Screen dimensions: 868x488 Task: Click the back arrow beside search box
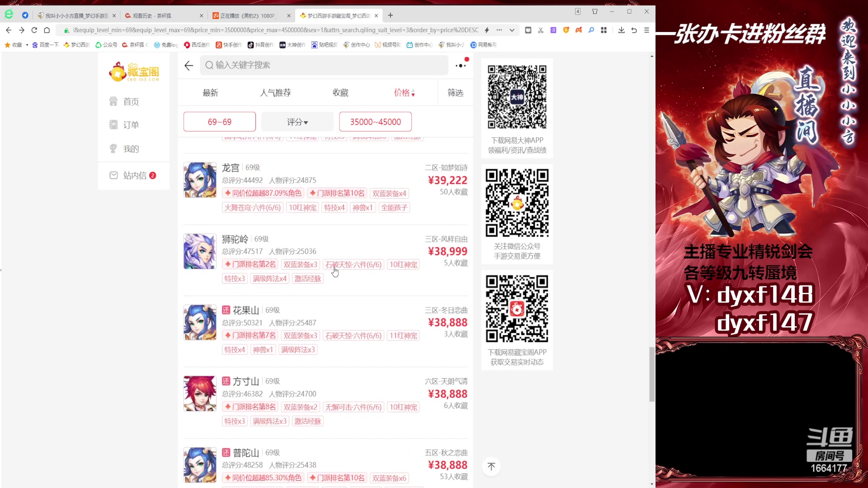189,66
